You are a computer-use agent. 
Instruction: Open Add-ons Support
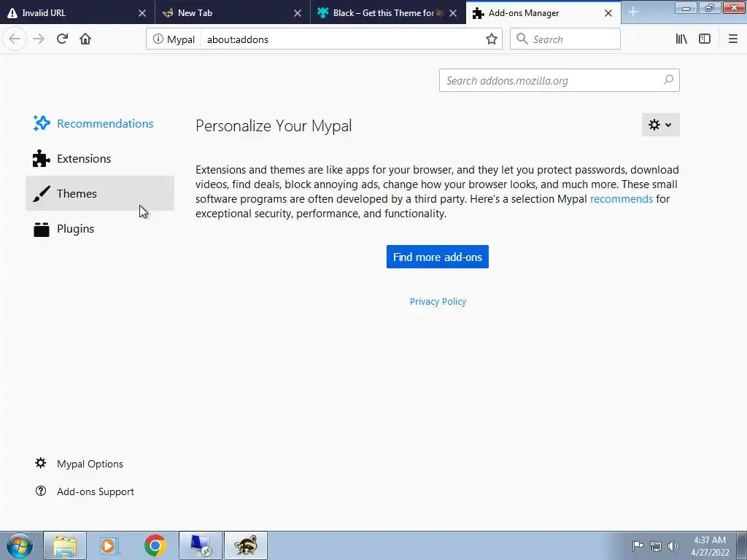point(85,491)
